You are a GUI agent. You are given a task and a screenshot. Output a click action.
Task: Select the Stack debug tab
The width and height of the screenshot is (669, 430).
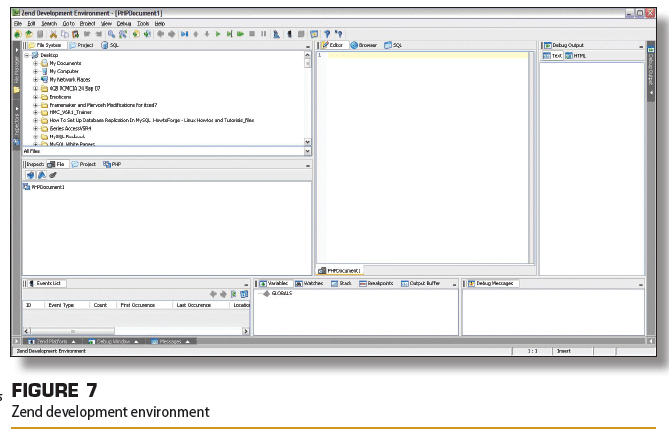[x=341, y=284]
